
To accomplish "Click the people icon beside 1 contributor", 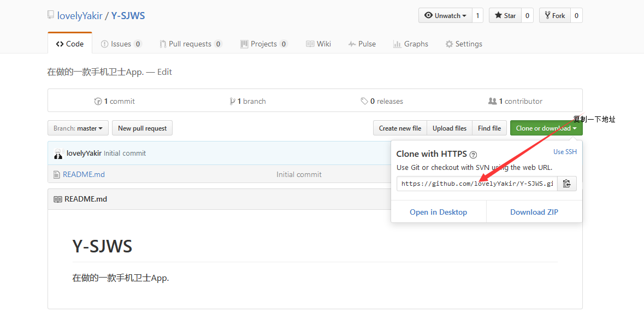I will (x=493, y=101).
